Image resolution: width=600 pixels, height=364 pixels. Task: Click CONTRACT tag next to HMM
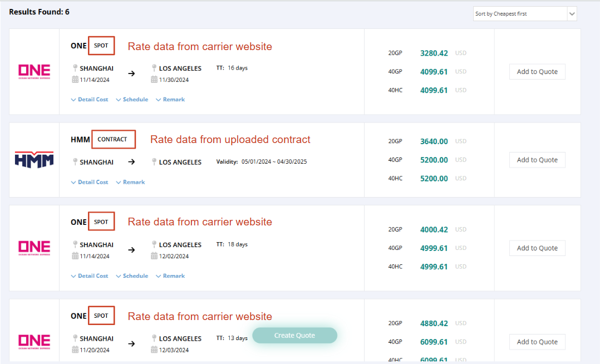113,139
